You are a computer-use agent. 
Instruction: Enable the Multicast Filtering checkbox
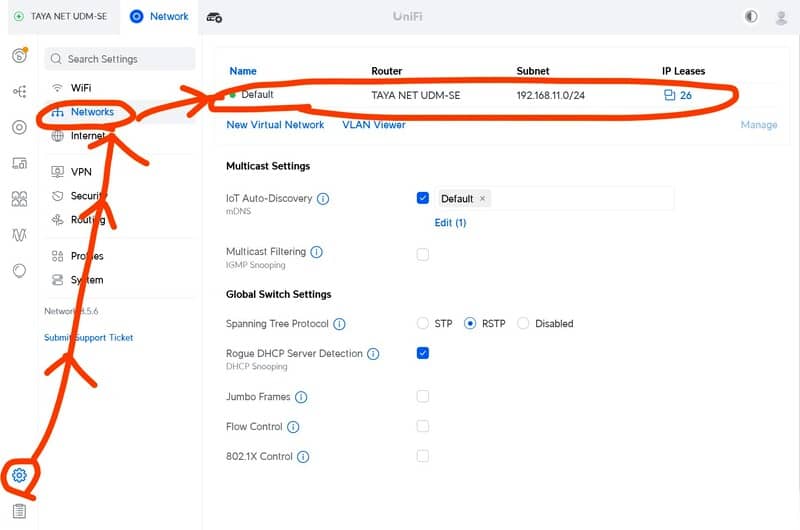pyautogui.click(x=423, y=255)
